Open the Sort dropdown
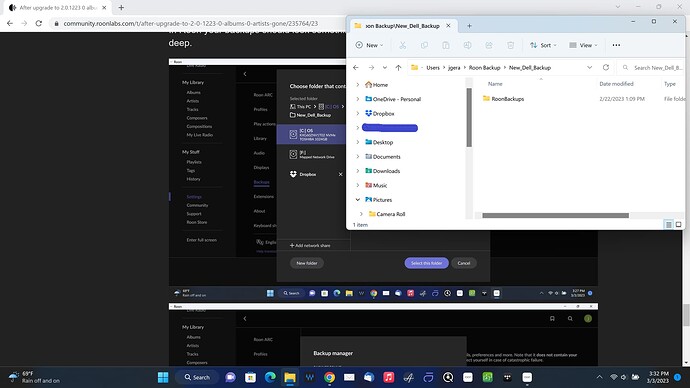Screen dimensions: 690x388 (543, 45)
